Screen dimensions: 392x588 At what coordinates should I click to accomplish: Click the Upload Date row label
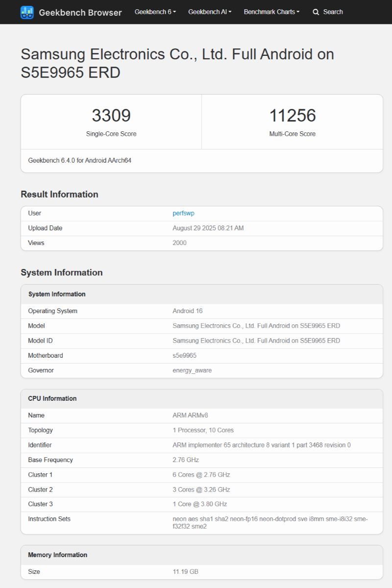(x=45, y=228)
